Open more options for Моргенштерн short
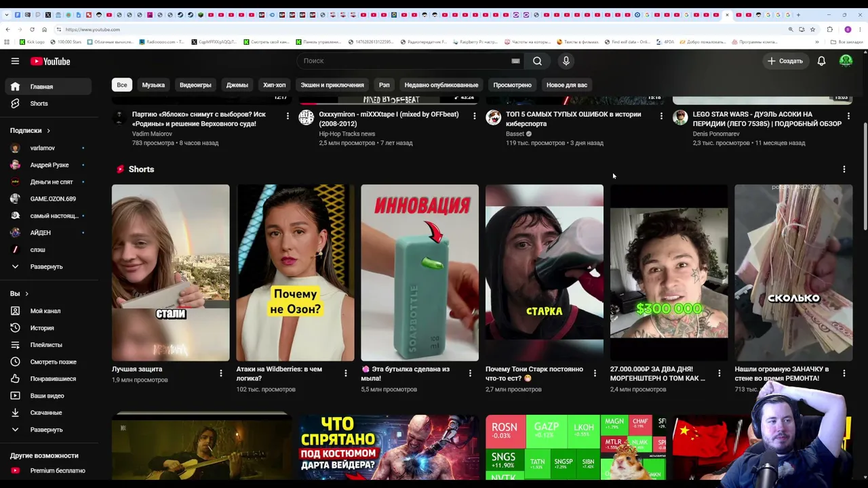868x488 pixels. 719,373
